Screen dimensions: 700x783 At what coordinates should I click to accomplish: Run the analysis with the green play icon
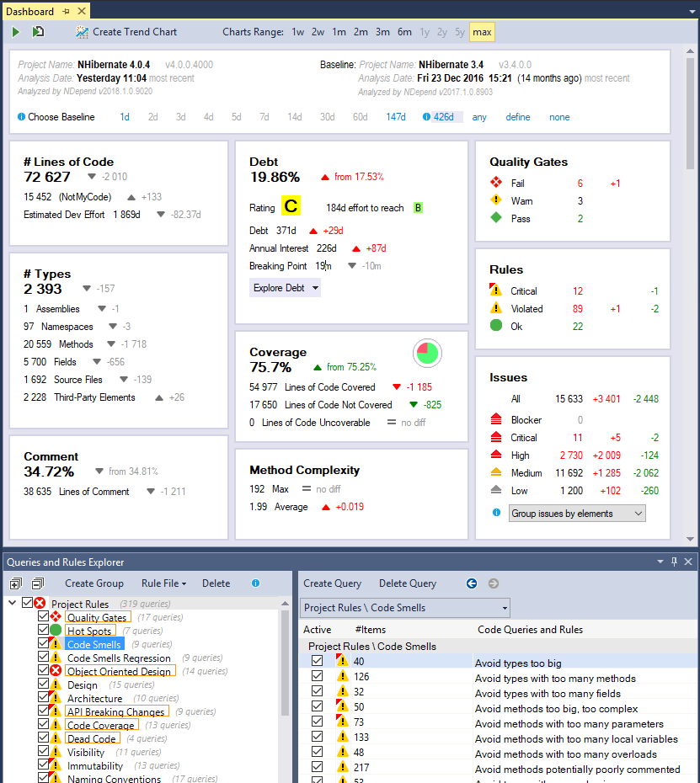[x=15, y=32]
